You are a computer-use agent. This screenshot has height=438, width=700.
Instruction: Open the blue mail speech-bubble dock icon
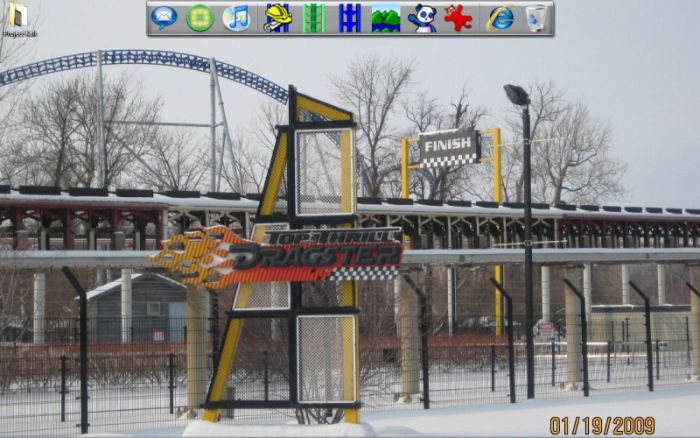tap(164, 18)
